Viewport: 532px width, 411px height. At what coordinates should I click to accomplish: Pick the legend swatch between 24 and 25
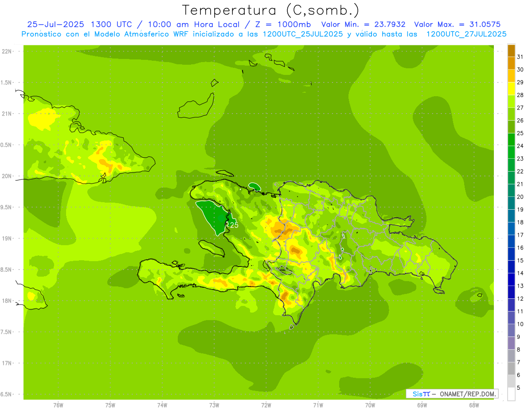(511, 139)
